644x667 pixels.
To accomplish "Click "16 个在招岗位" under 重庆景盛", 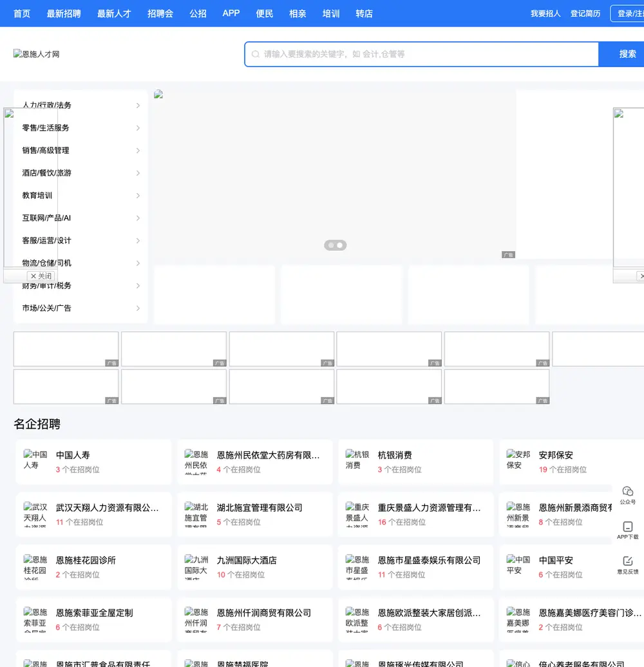I will (402, 522).
